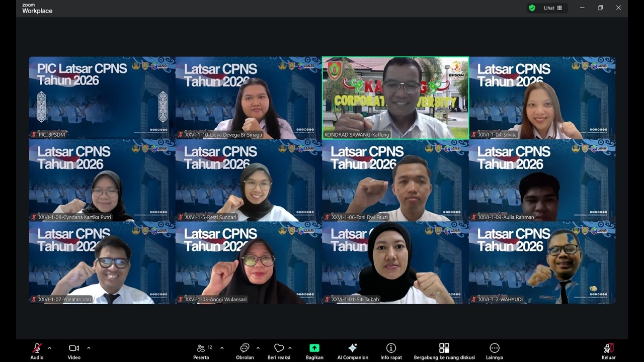Open AI Companion
The image size is (644, 362).
353,351
